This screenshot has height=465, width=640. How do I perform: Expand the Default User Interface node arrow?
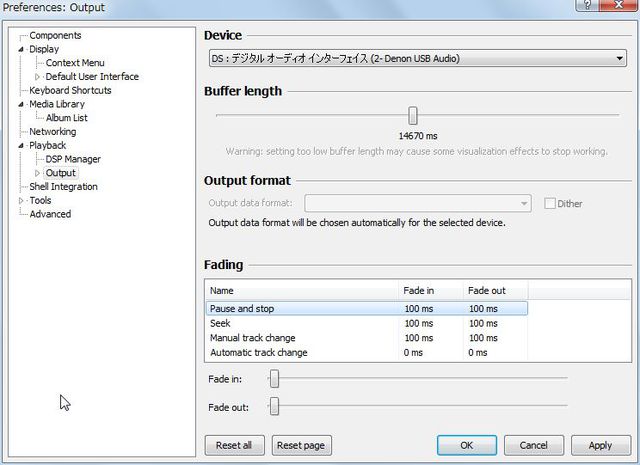(x=38, y=77)
